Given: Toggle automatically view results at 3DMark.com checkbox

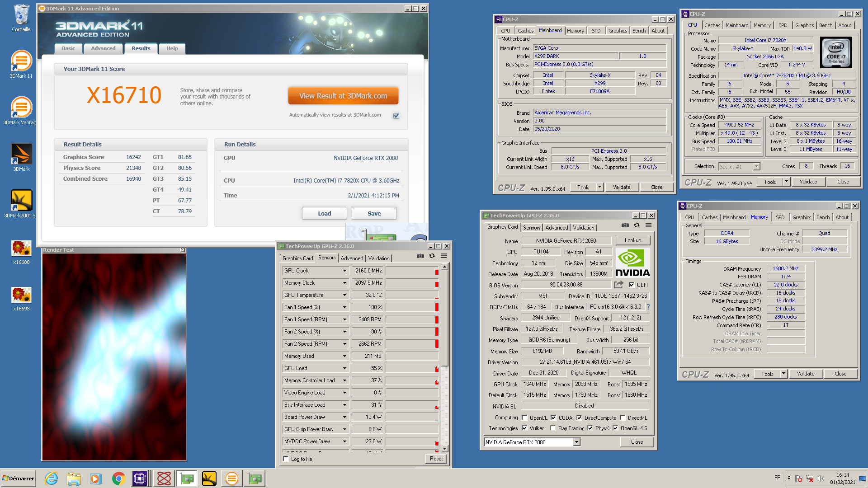Looking at the screenshot, I should [396, 116].
